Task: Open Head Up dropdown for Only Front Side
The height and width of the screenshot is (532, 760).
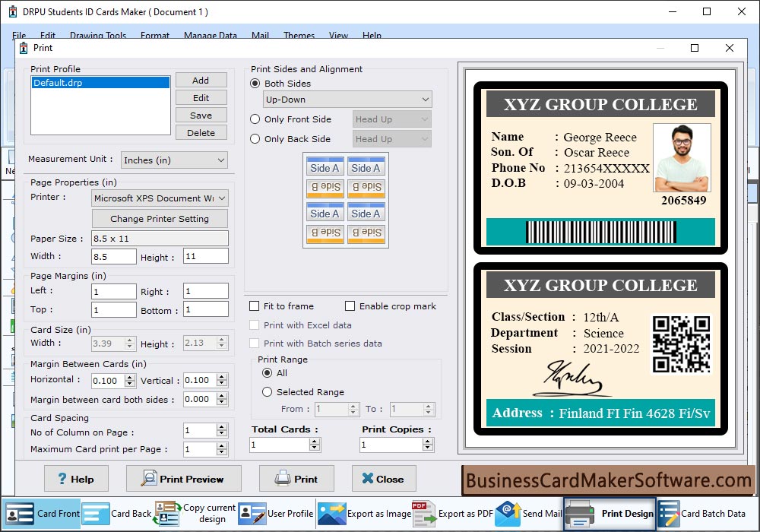Action: tap(391, 119)
